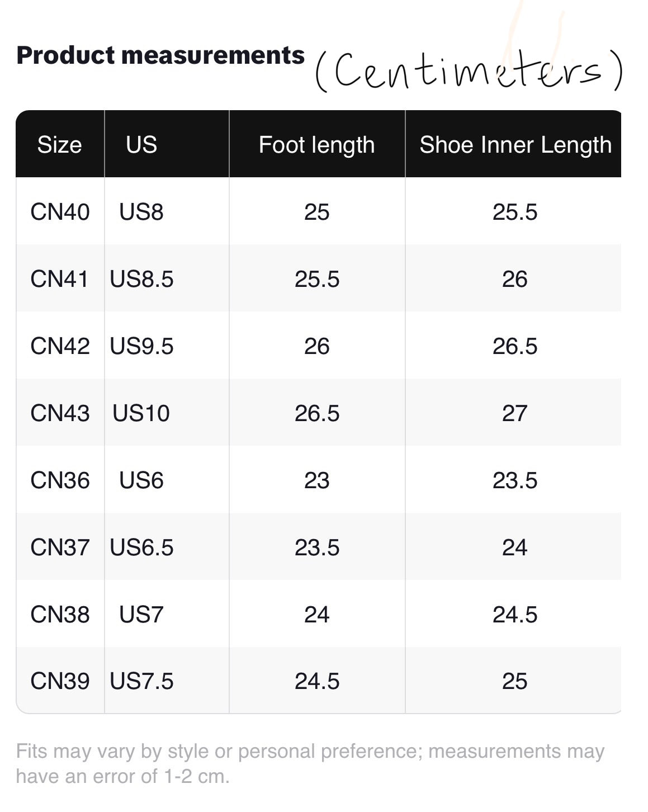The height and width of the screenshot is (812, 648).
Task: Click the CN41 shoe inner length value 26
Action: tap(514, 279)
